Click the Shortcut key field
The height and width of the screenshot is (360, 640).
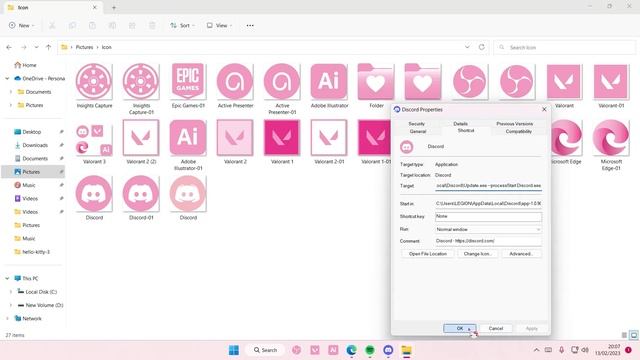coord(488,216)
